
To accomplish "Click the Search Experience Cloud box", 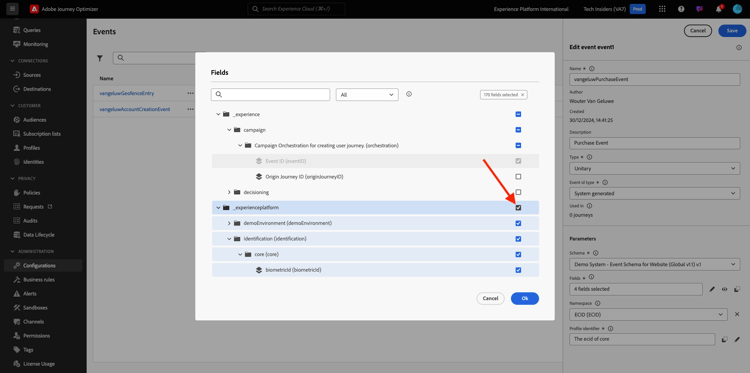I will pos(297,9).
